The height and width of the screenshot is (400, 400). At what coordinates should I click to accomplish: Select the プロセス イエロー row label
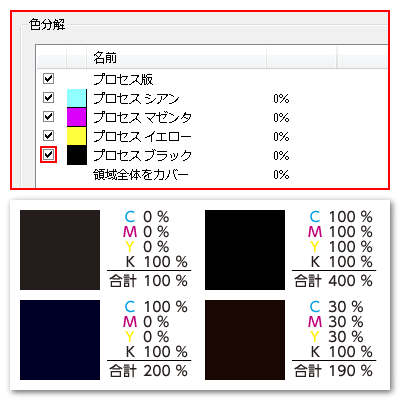[142, 136]
